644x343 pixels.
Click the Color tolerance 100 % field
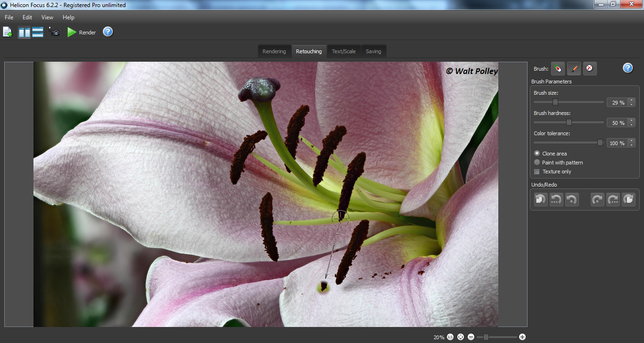[x=618, y=143]
